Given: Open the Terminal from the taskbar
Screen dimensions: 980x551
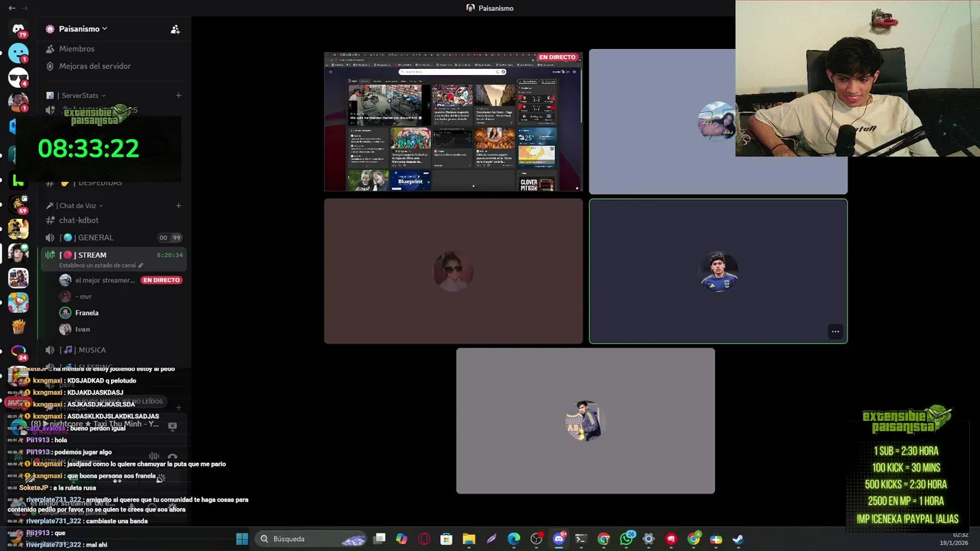Looking at the screenshot, I should tap(581, 539).
